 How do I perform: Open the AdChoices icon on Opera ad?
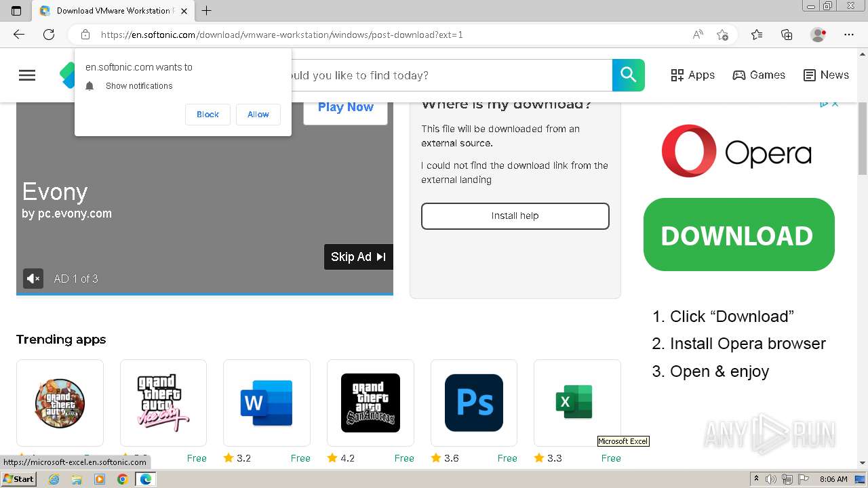[x=824, y=104]
